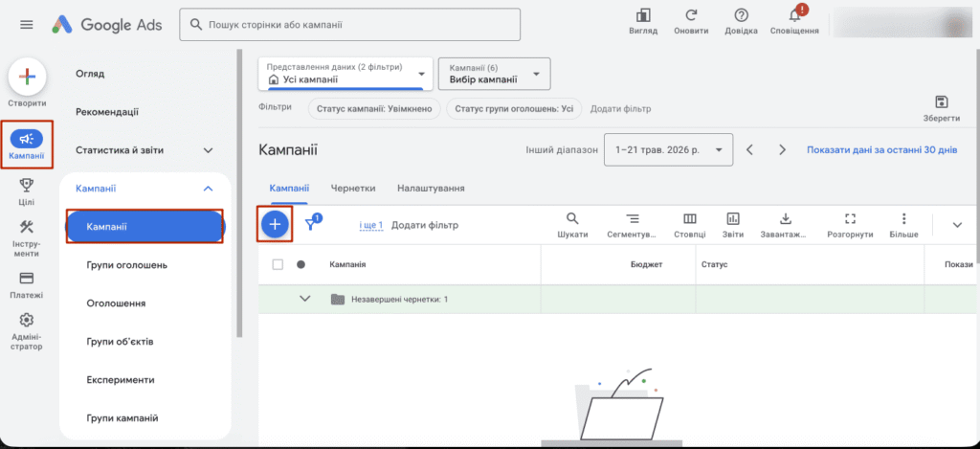Open the 1–21 трав. 2026 р. date dropdown
This screenshot has width=980, height=449.
(x=669, y=150)
